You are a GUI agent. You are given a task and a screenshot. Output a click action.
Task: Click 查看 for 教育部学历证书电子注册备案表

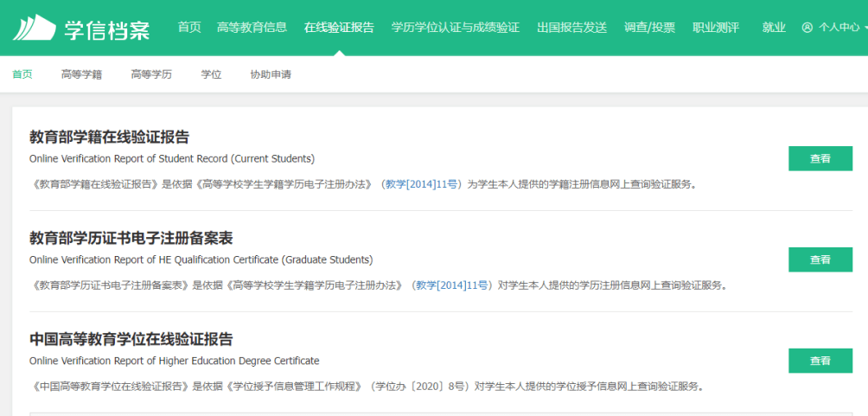tap(820, 259)
